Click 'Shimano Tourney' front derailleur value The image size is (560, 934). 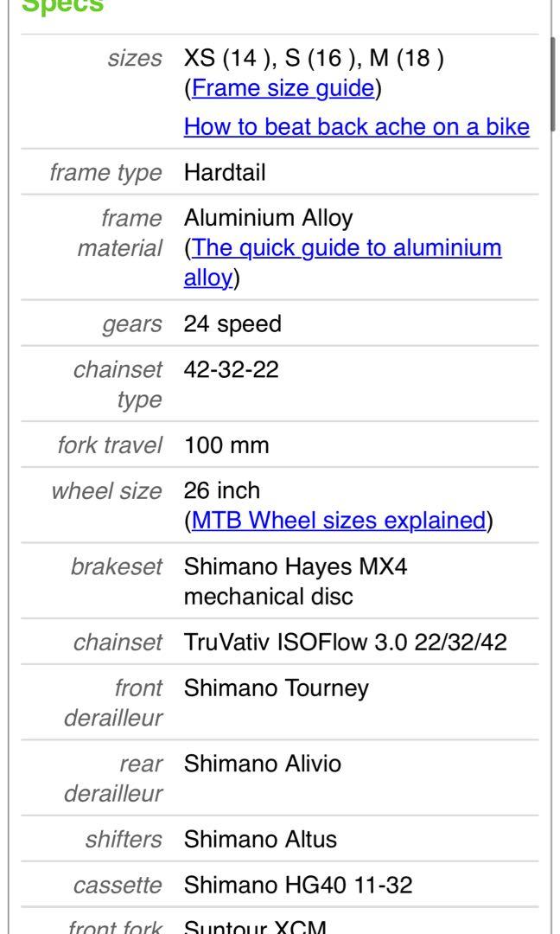(x=277, y=688)
